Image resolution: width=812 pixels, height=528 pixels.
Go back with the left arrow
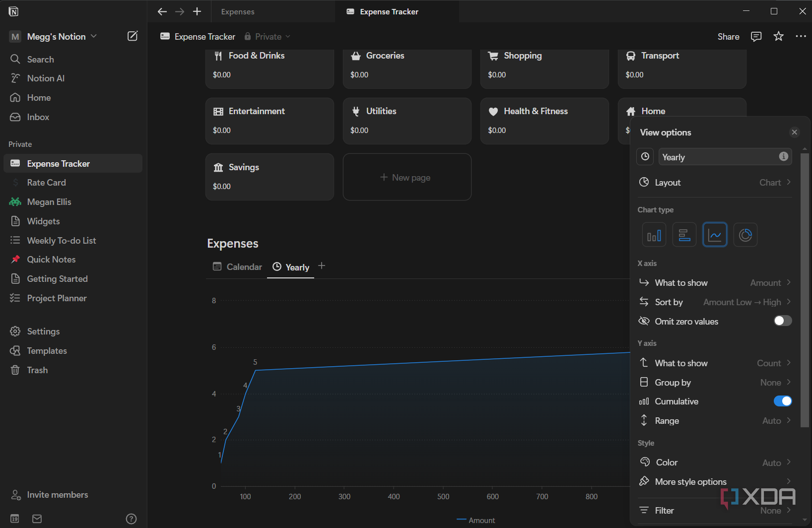162,11
